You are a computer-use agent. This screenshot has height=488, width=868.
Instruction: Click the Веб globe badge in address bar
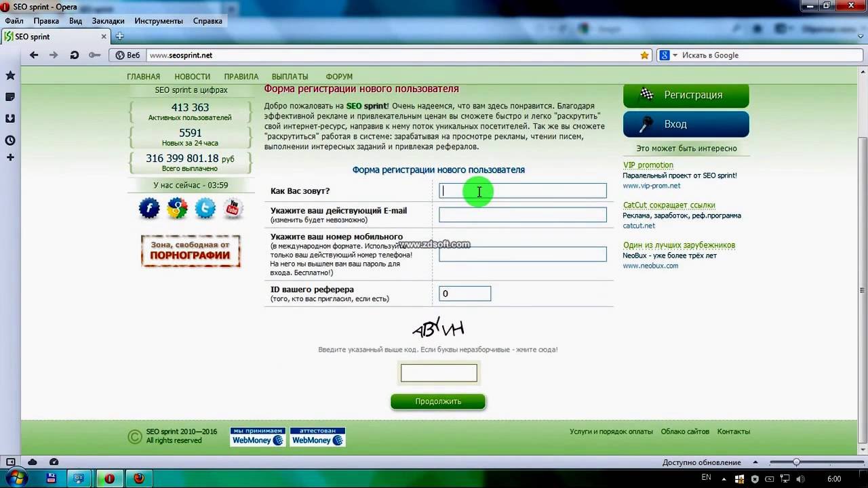(128, 56)
